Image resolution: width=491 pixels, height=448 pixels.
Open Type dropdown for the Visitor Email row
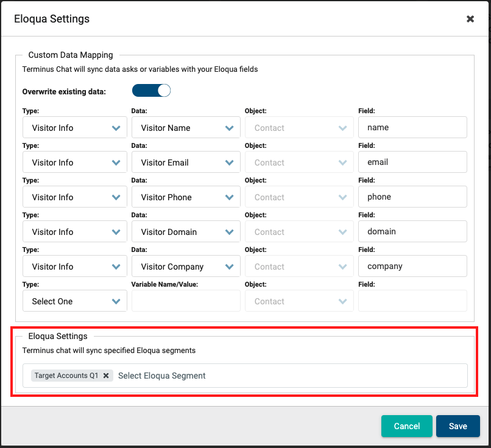tap(75, 162)
